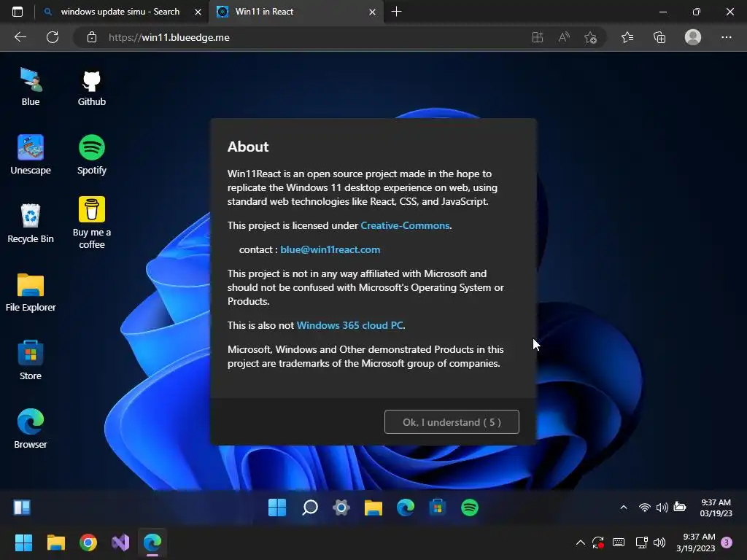Image resolution: width=747 pixels, height=560 pixels.
Task: Close the windows update simu tab
Action: point(198,12)
